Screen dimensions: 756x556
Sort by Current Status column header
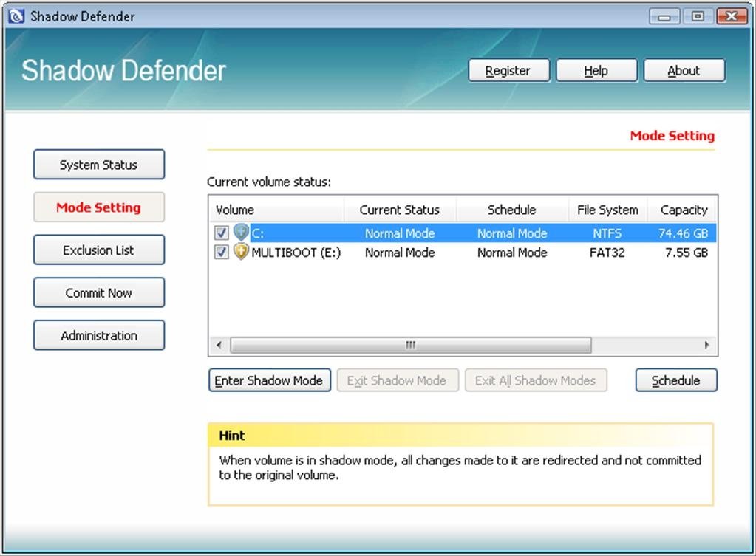point(400,210)
